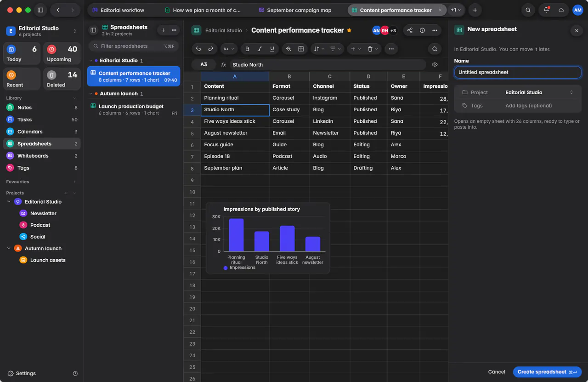Open the toolbar overflow menu

[x=391, y=49]
